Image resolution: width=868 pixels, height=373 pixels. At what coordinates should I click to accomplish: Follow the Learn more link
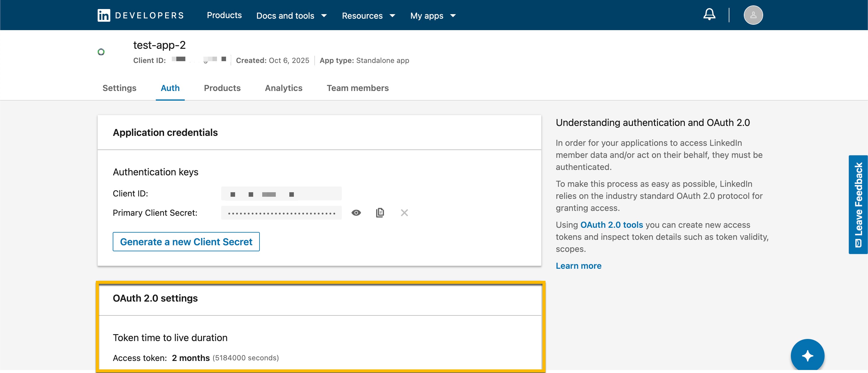pos(578,266)
